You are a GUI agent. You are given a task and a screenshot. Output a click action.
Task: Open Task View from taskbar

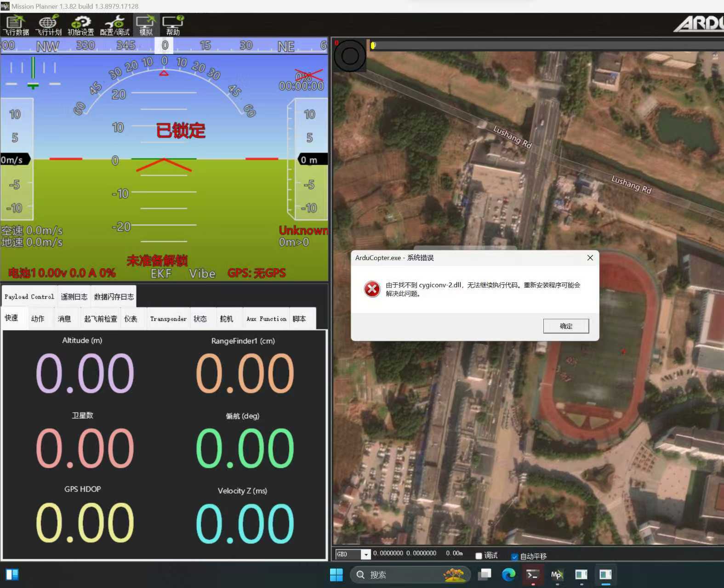[484, 575]
